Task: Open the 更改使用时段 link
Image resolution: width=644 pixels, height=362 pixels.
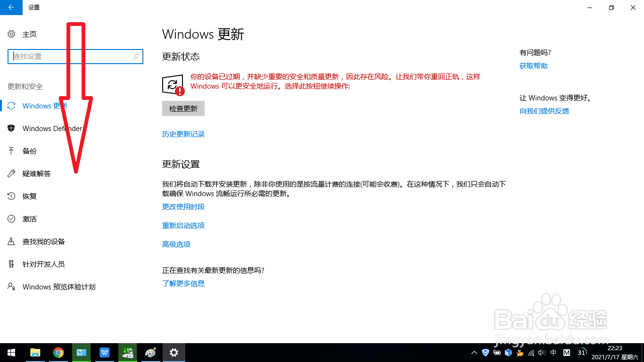Action: (x=183, y=207)
